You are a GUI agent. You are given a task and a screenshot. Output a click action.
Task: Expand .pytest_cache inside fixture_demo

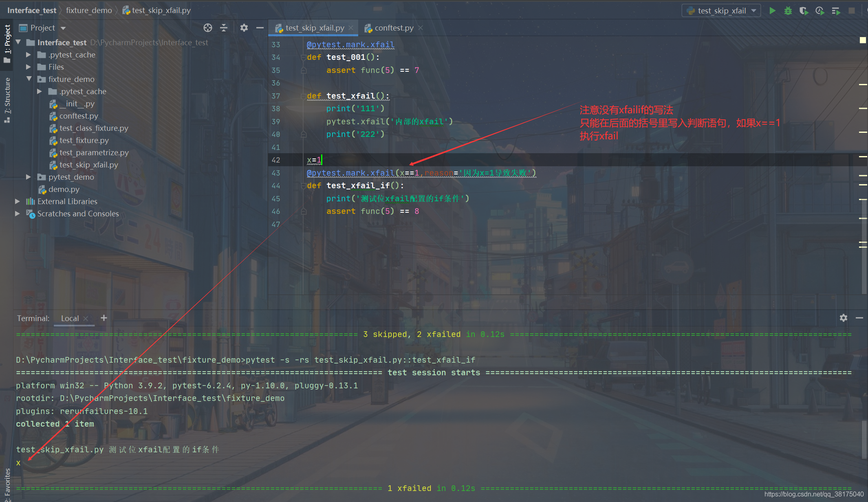[x=40, y=91]
